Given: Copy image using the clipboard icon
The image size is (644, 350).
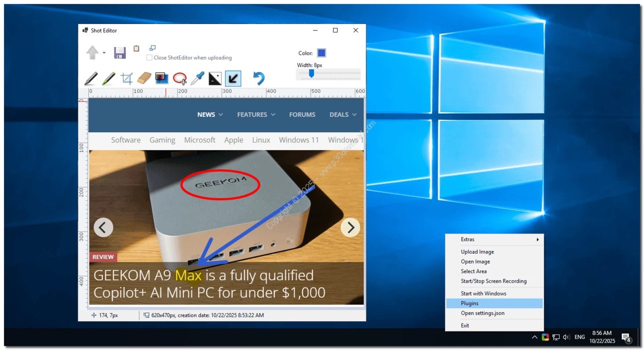Looking at the screenshot, I should [x=136, y=48].
